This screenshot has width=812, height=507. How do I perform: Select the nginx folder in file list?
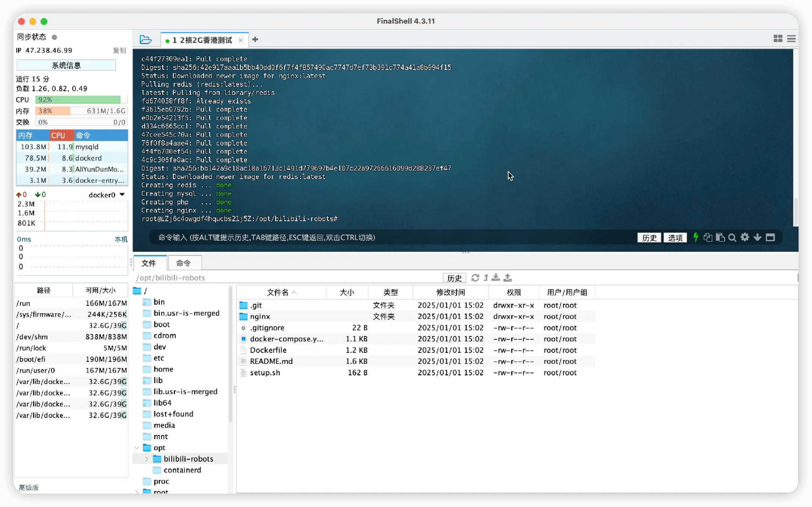[x=416, y=316]
